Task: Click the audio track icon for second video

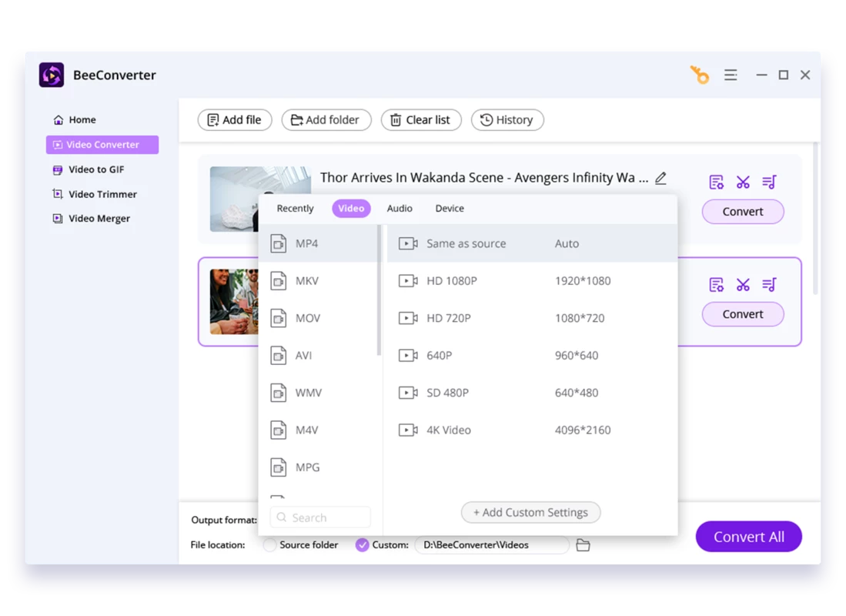Action: (769, 285)
